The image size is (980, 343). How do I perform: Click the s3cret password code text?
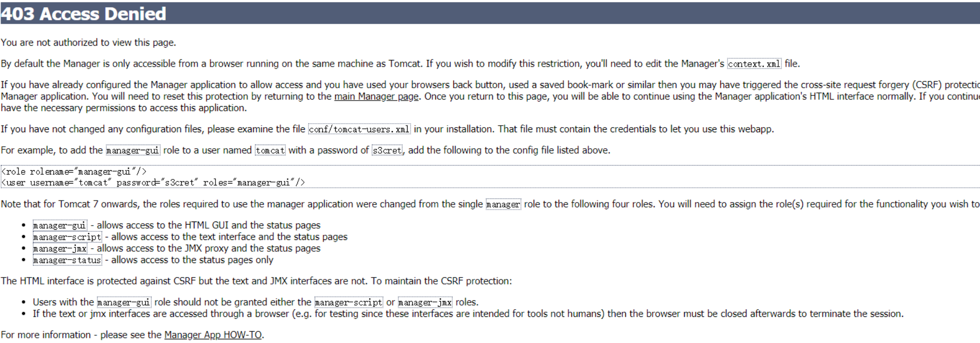(387, 151)
